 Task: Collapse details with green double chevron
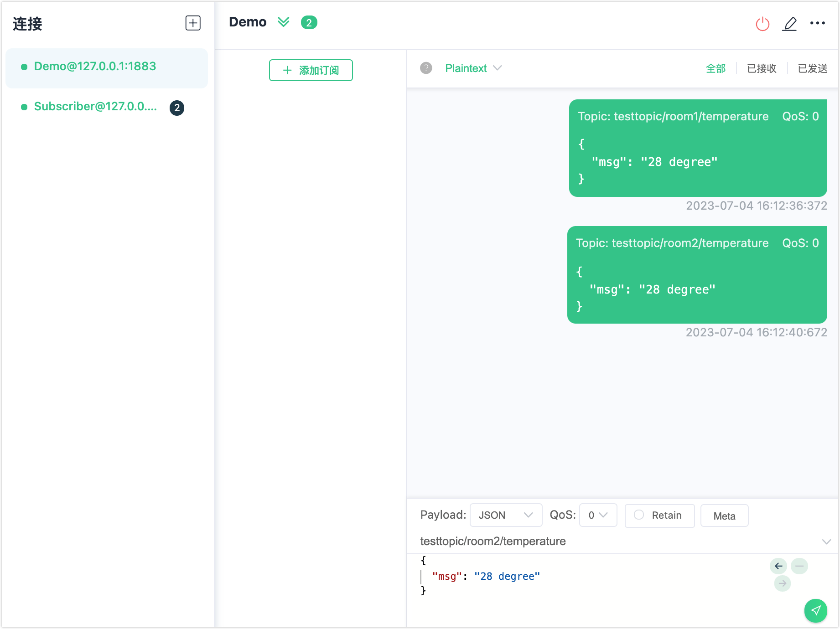tap(284, 22)
